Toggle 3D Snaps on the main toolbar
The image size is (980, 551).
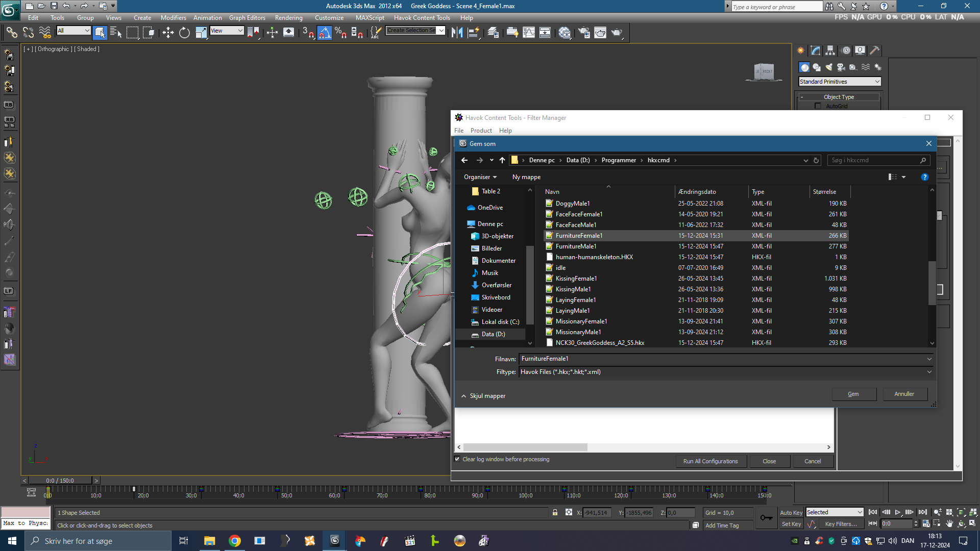click(308, 33)
